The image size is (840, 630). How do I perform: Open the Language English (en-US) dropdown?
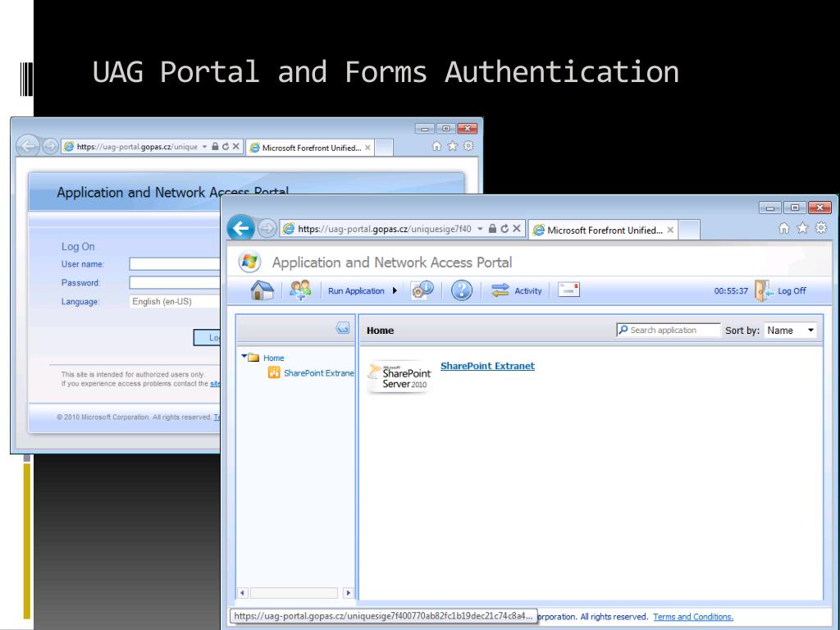click(x=175, y=302)
